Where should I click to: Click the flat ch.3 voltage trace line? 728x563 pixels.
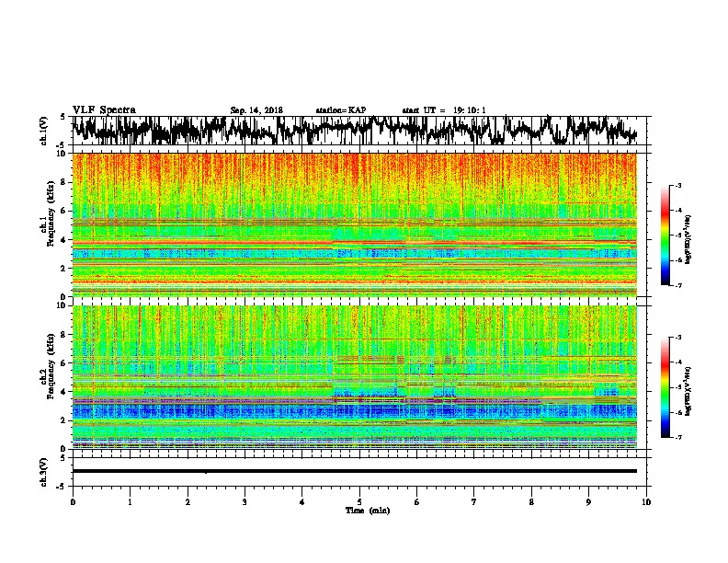tap(354, 471)
